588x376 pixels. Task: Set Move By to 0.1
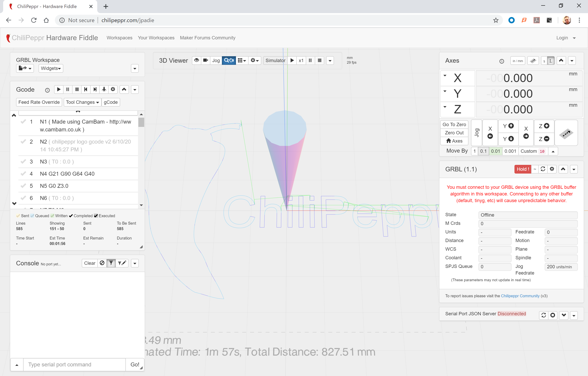click(x=483, y=151)
